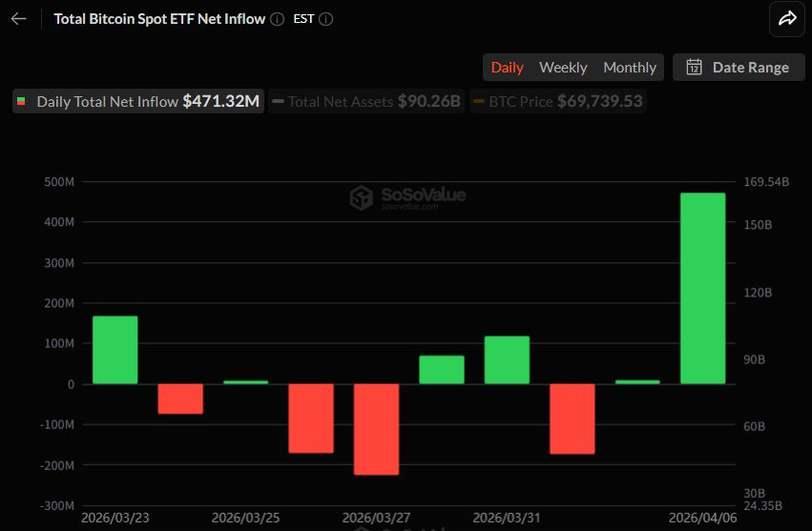Click the back arrow icon
Screen dimensions: 812x531
[19, 19]
